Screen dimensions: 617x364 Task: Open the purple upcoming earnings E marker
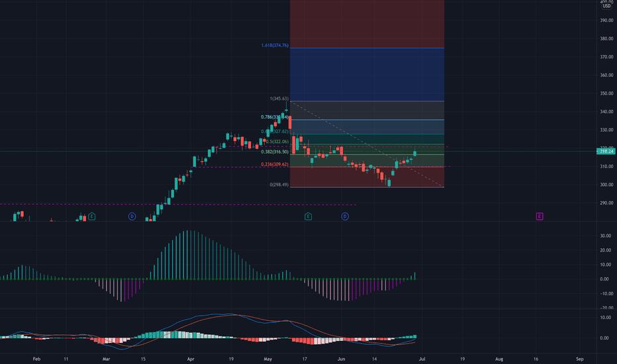click(540, 216)
